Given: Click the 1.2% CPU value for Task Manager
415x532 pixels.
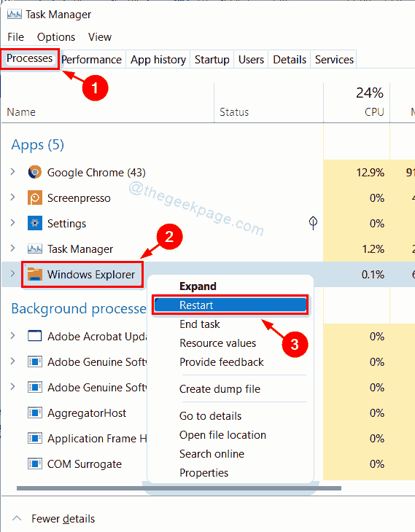Looking at the screenshot, I should tap(373, 249).
